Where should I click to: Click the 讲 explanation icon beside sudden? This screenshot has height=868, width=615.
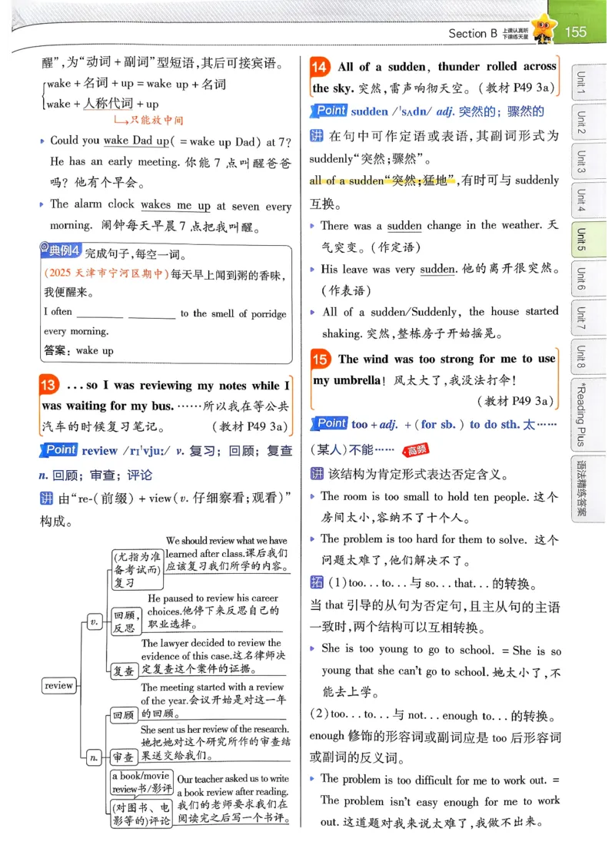tap(317, 135)
